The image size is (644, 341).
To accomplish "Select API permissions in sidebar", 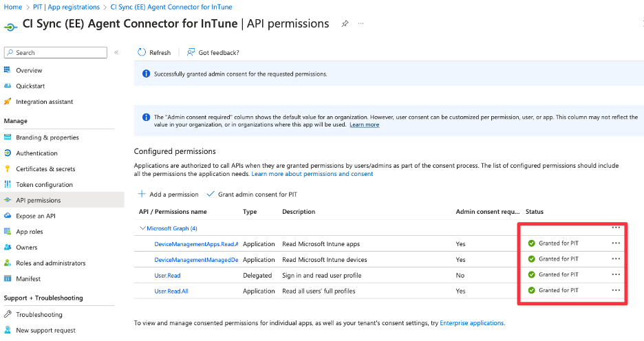I will [62, 200].
